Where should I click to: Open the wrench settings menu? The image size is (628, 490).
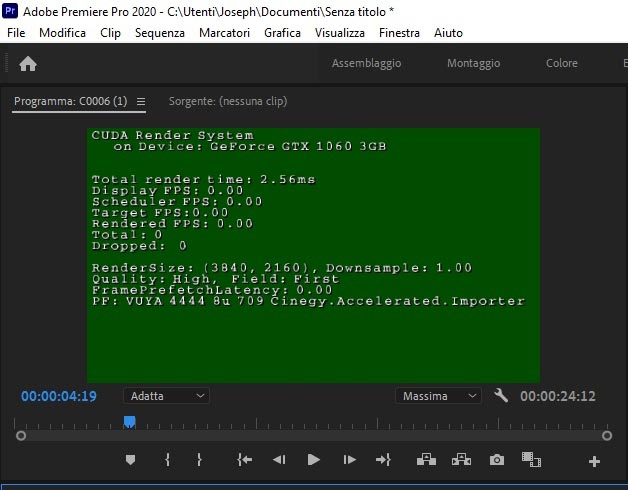point(501,396)
